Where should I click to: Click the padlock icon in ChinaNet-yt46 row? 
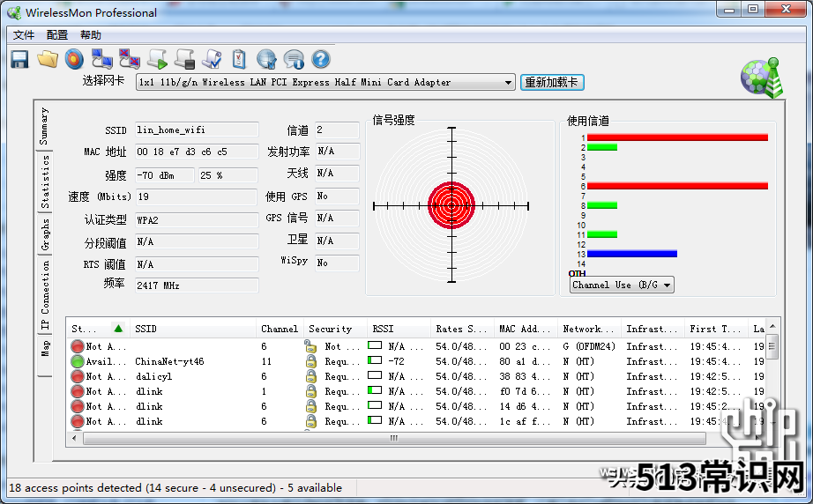tap(311, 361)
